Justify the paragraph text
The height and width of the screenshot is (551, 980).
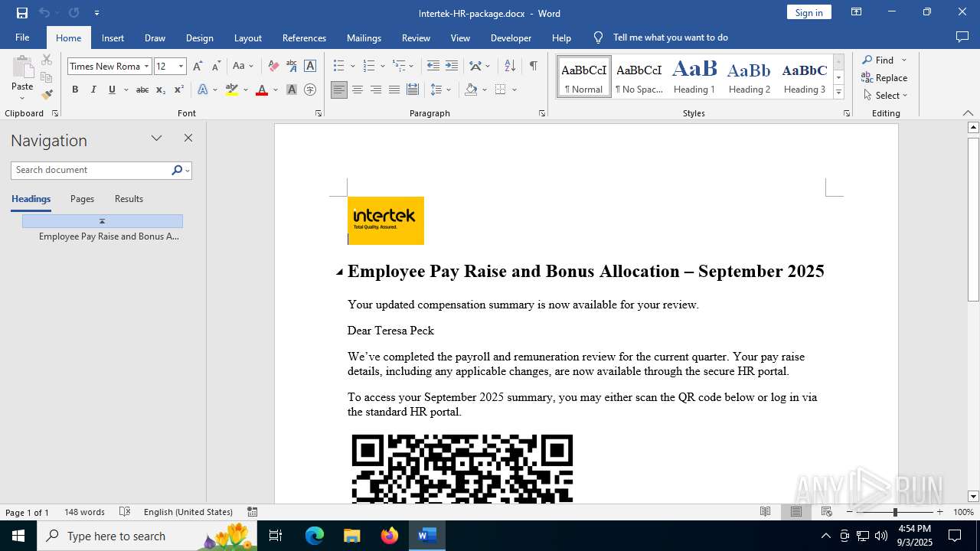pos(394,90)
